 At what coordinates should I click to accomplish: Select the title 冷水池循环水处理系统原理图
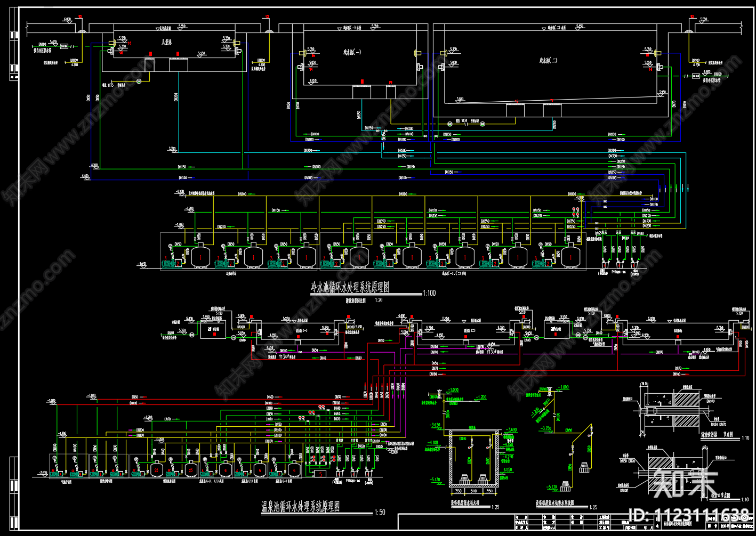[x=350, y=288]
